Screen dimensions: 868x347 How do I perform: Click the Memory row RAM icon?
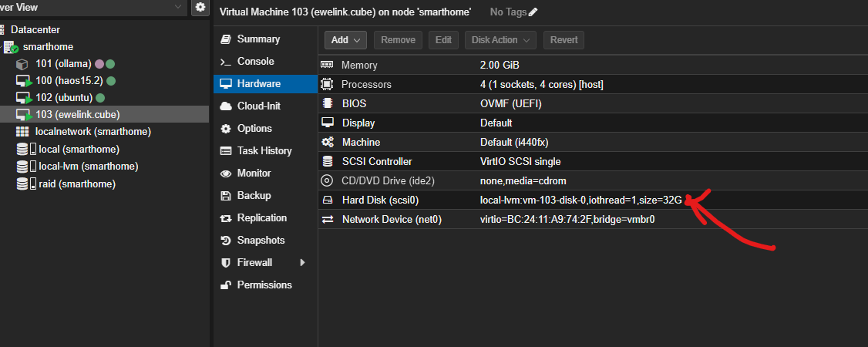(328, 66)
